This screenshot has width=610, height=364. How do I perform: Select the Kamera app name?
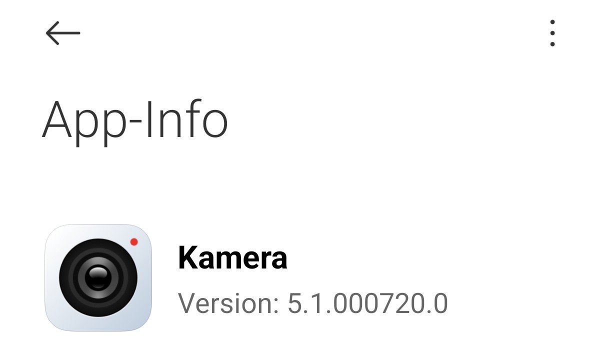pyautogui.click(x=232, y=258)
